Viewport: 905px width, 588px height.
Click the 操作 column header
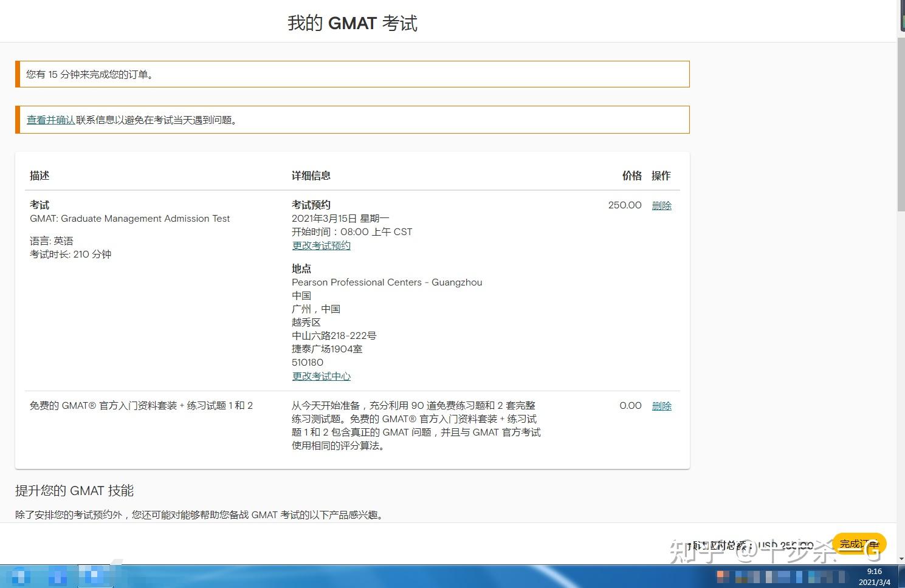click(x=661, y=176)
